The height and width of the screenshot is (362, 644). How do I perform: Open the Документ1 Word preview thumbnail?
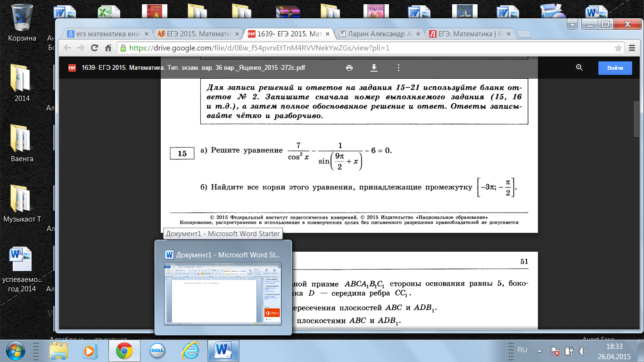pos(223,294)
